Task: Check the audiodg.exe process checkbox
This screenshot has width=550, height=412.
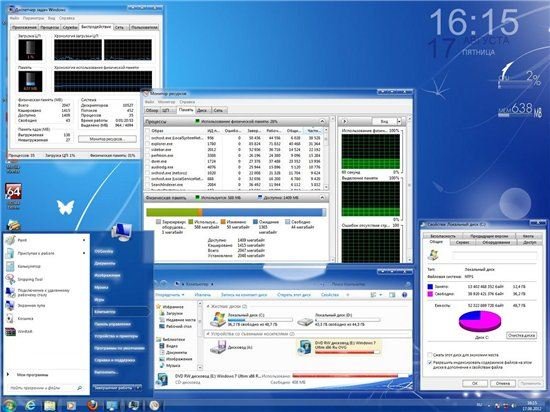Action: click(148, 167)
